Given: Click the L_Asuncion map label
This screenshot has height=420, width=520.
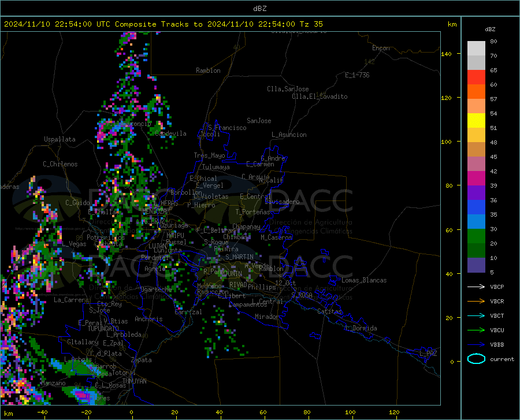Looking at the screenshot, I should (x=289, y=135).
